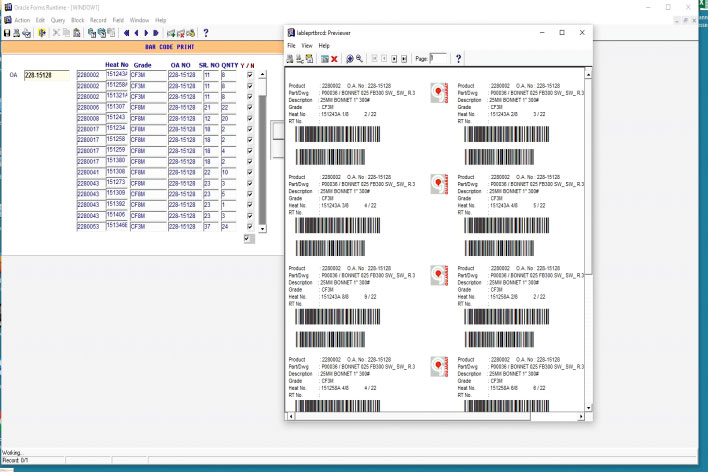Click the Previewer horizontal scroll-right arrow
Viewport: 708px width, 472px height.
[x=581, y=416]
